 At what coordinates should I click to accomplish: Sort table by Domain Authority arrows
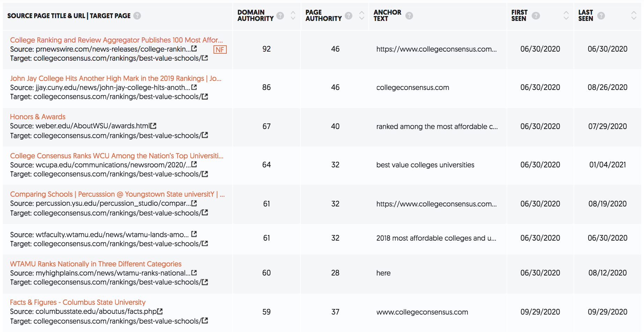pos(293,15)
